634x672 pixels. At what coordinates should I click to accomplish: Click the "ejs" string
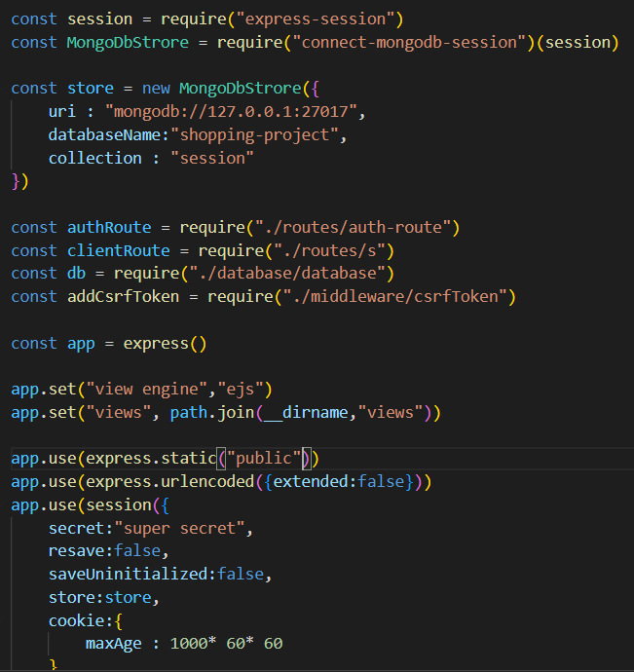(x=241, y=390)
